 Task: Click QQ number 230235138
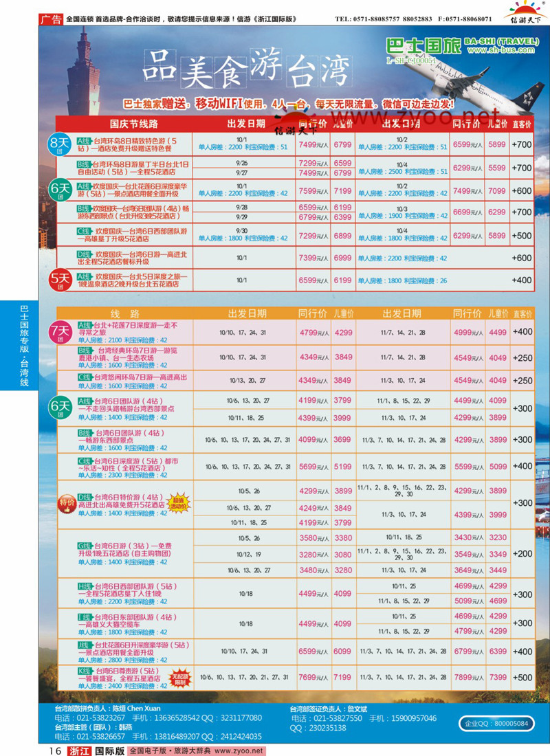point(327,728)
